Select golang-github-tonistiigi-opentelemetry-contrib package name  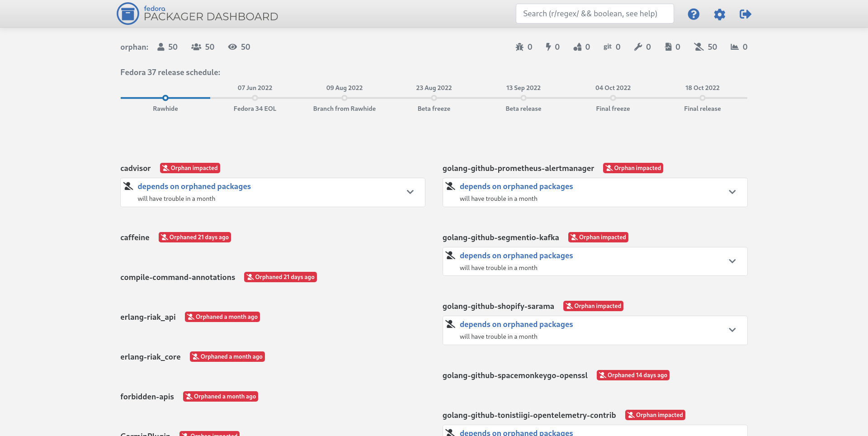pyautogui.click(x=529, y=415)
